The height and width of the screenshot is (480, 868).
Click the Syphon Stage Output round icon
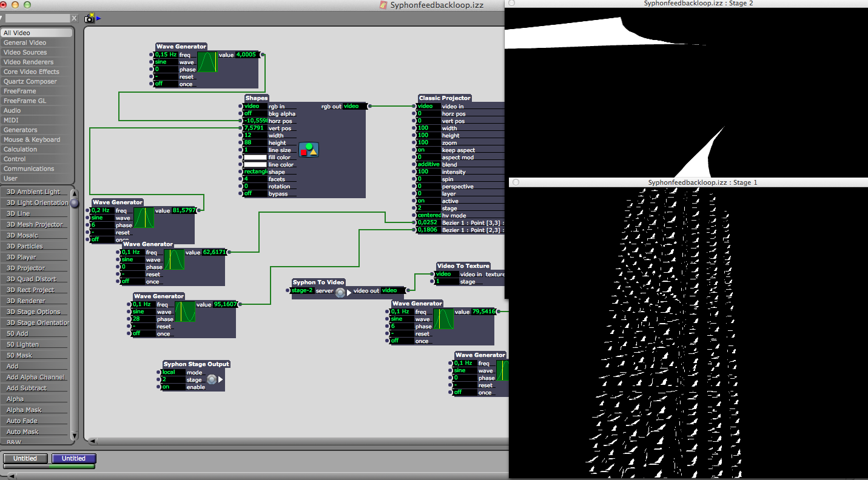point(211,380)
